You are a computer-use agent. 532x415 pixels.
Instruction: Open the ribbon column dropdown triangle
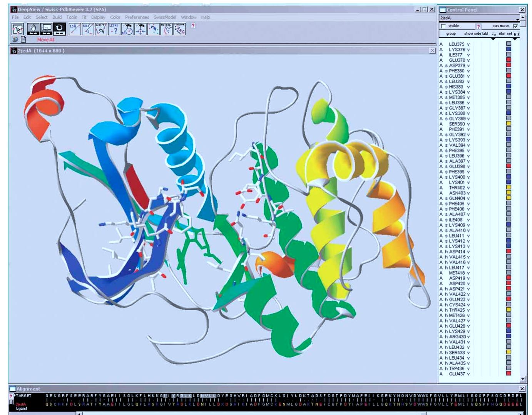click(x=494, y=38)
